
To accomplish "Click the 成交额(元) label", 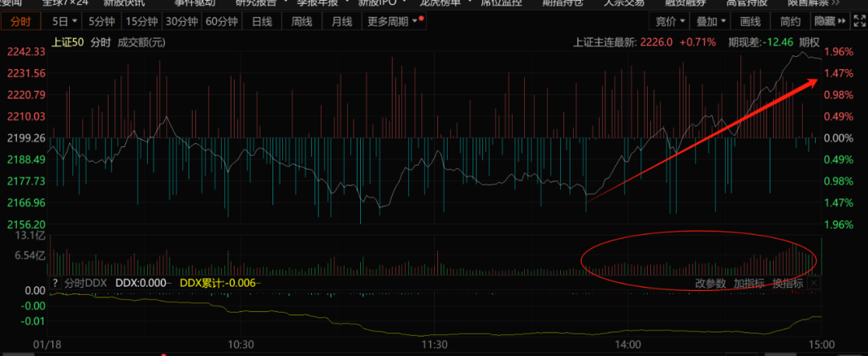I will coord(141,42).
